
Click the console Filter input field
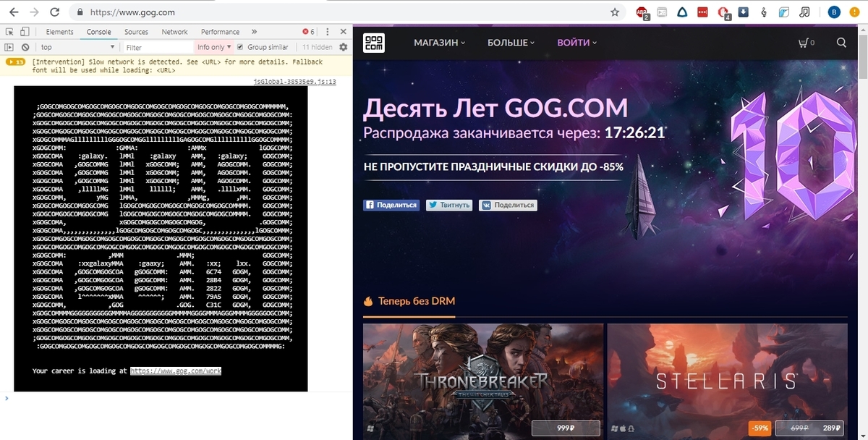[x=156, y=47]
